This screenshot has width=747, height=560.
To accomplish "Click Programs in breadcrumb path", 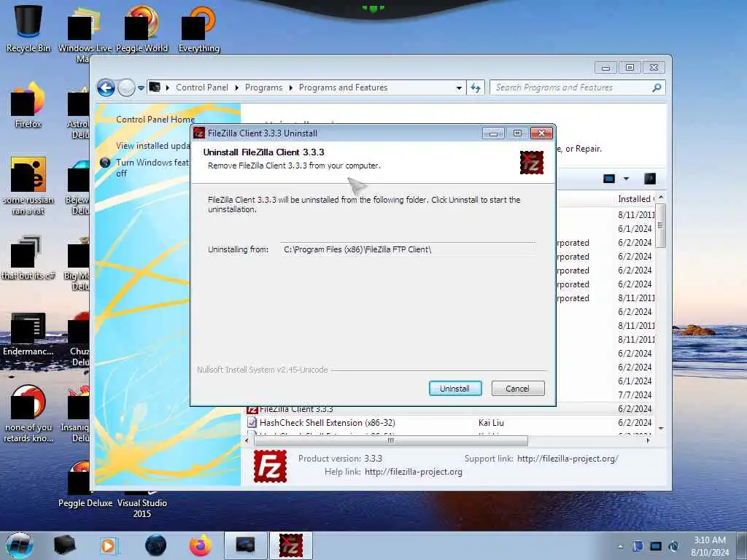I will [263, 87].
